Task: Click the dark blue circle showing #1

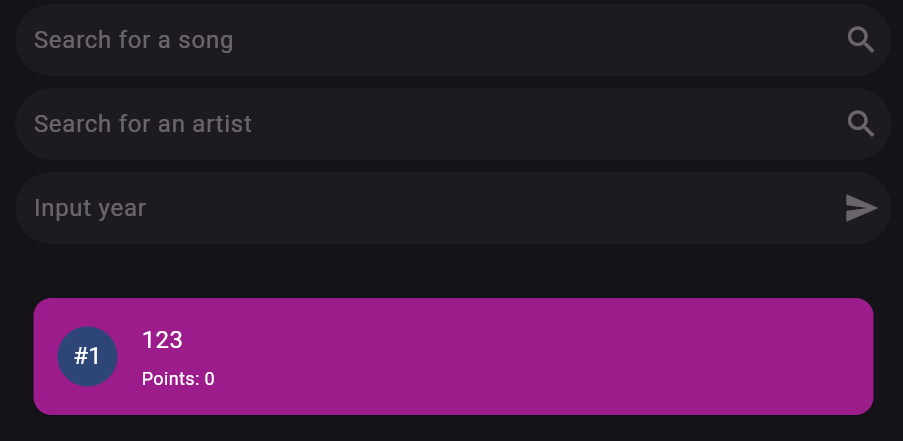Action: pyautogui.click(x=87, y=356)
